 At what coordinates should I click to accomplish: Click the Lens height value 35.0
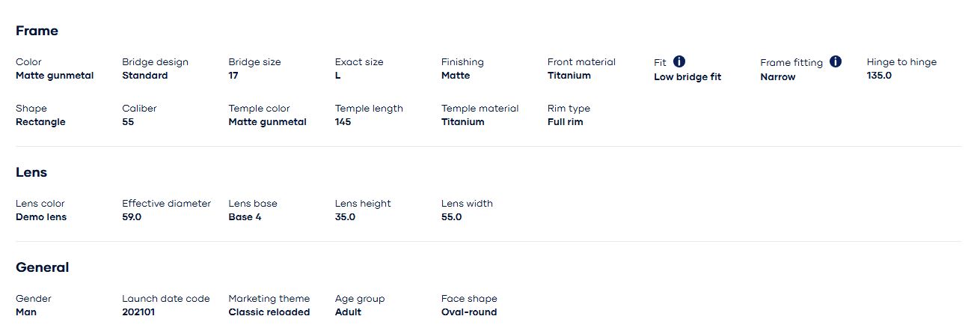pyautogui.click(x=345, y=217)
